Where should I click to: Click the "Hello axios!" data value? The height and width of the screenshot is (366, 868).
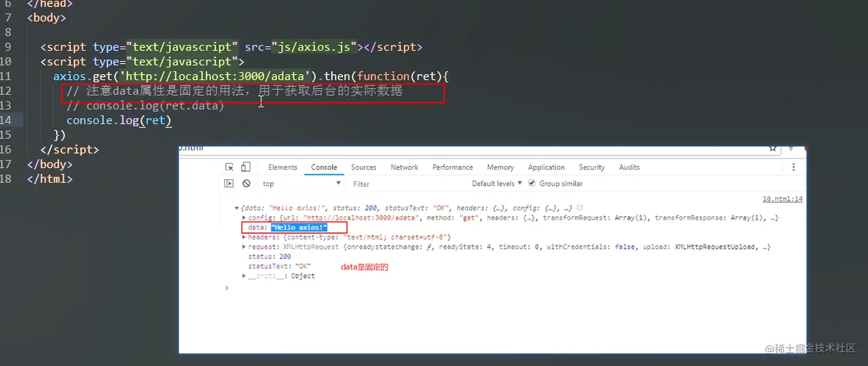click(299, 228)
